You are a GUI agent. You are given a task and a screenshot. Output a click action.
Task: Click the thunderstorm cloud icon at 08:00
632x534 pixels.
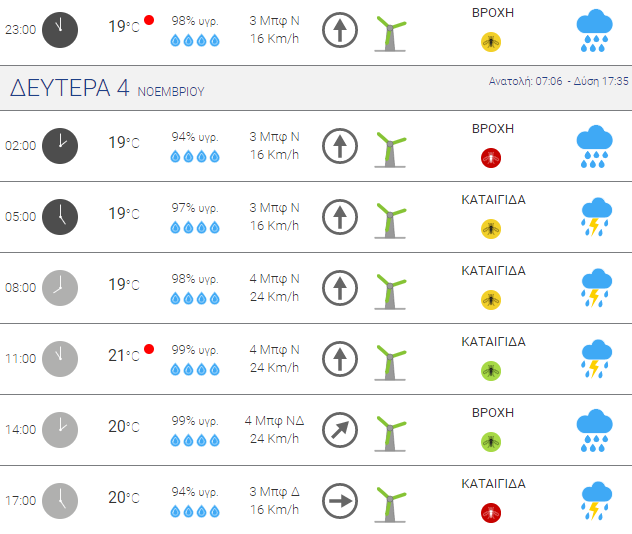tap(597, 288)
